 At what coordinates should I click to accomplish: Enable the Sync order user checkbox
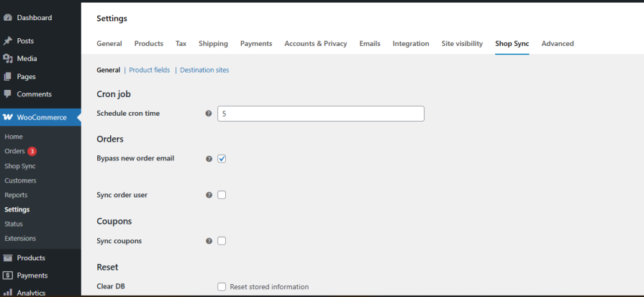222,195
